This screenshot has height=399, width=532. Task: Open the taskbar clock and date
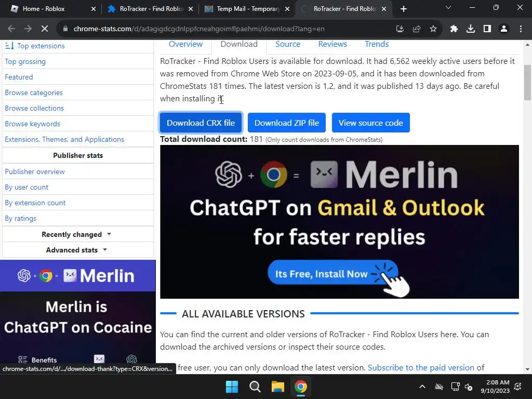495,387
